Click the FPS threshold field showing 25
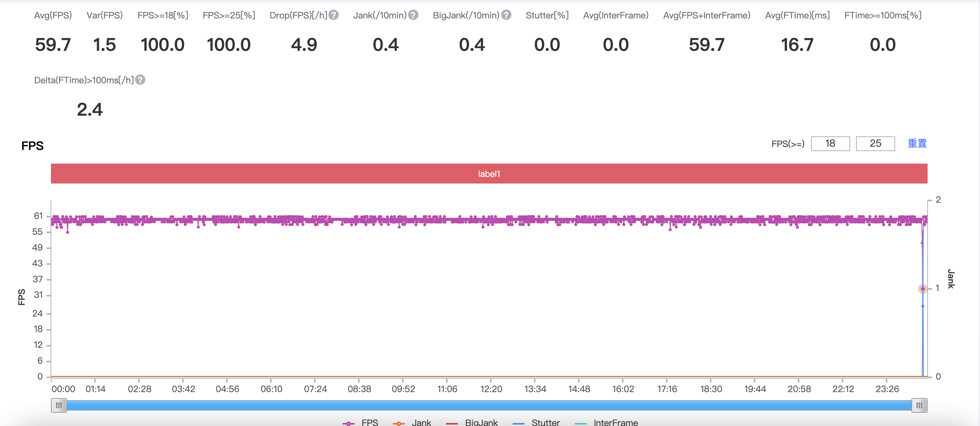Image resolution: width=980 pixels, height=426 pixels. coord(875,144)
